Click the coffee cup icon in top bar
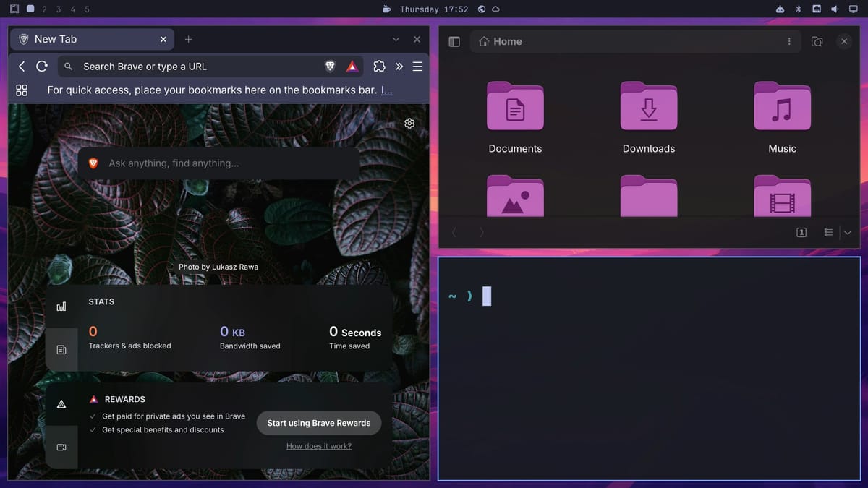The height and width of the screenshot is (488, 868). click(386, 9)
